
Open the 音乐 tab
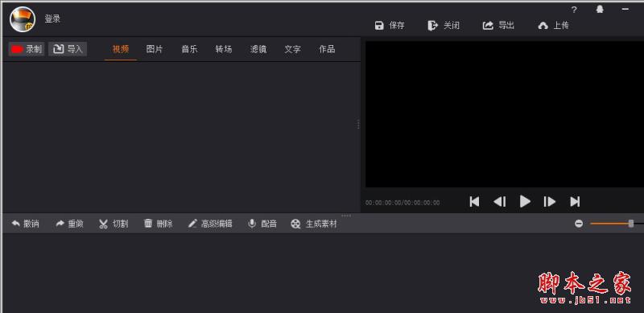pyautogui.click(x=189, y=49)
